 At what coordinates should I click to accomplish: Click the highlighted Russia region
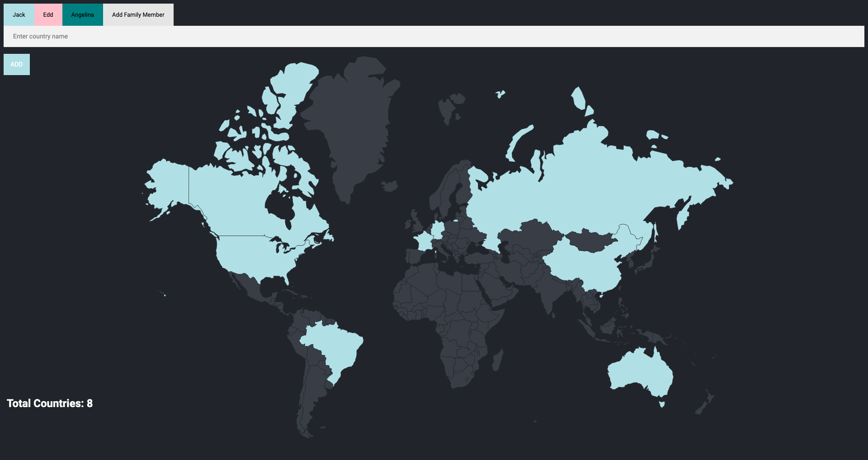[588, 190]
